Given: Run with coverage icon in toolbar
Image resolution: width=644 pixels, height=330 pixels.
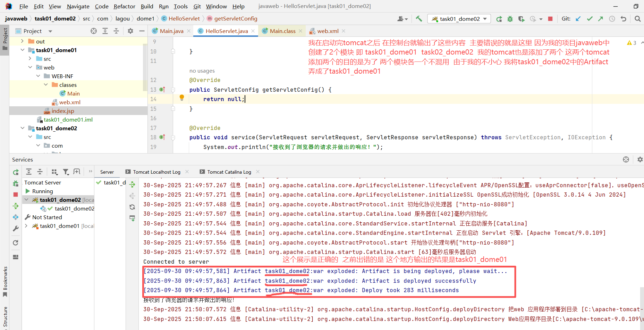Looking at the screenshot, I should coord(521,19).
